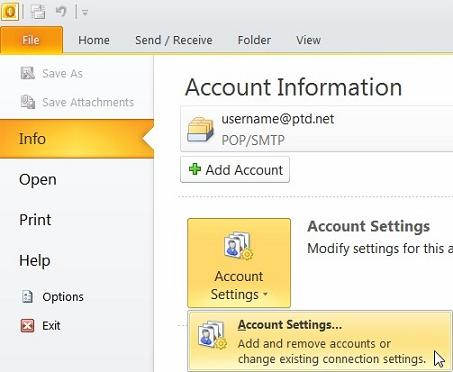Viewport: 453px width, 372px height.
Task: Click the Save As disk icon
Action: [27, 73]
